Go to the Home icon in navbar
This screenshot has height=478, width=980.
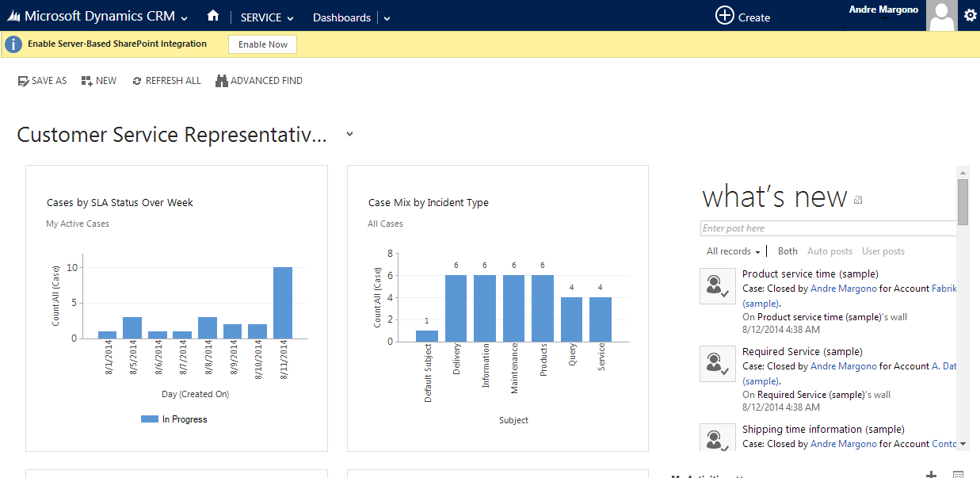point(212,16)
